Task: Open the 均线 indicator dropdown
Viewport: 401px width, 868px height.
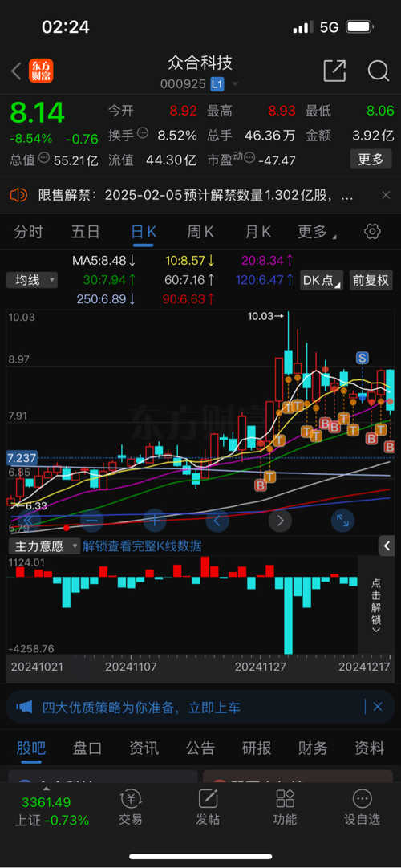Action: coord(32,280)
